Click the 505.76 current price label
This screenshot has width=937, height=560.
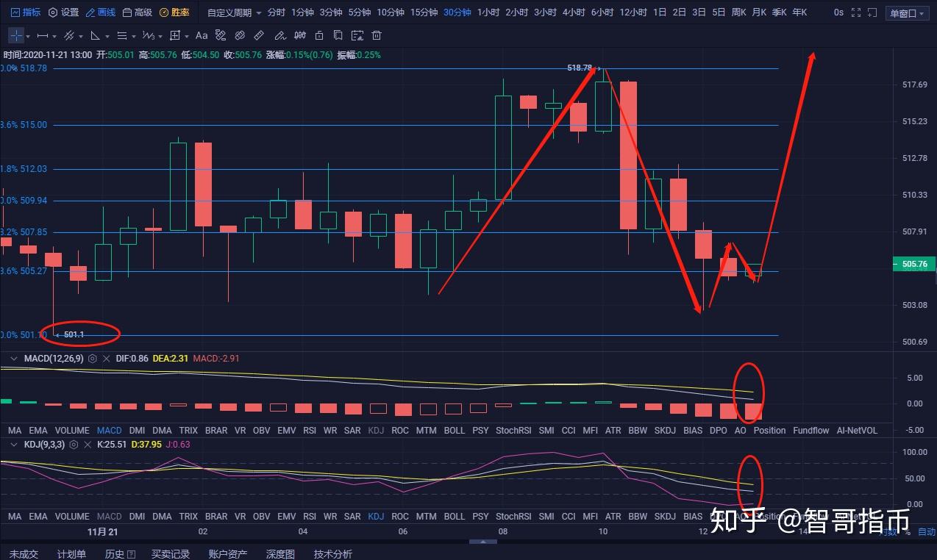[913, 264]
